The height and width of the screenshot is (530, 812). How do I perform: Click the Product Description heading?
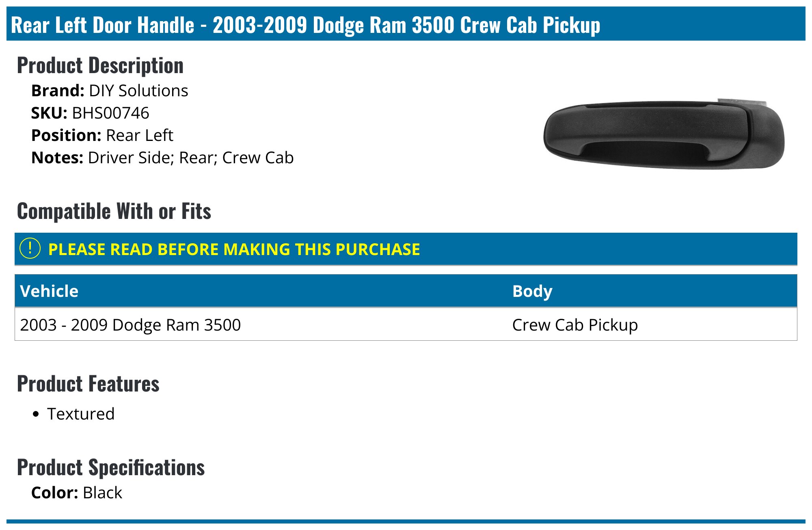(x=100, y=65)
